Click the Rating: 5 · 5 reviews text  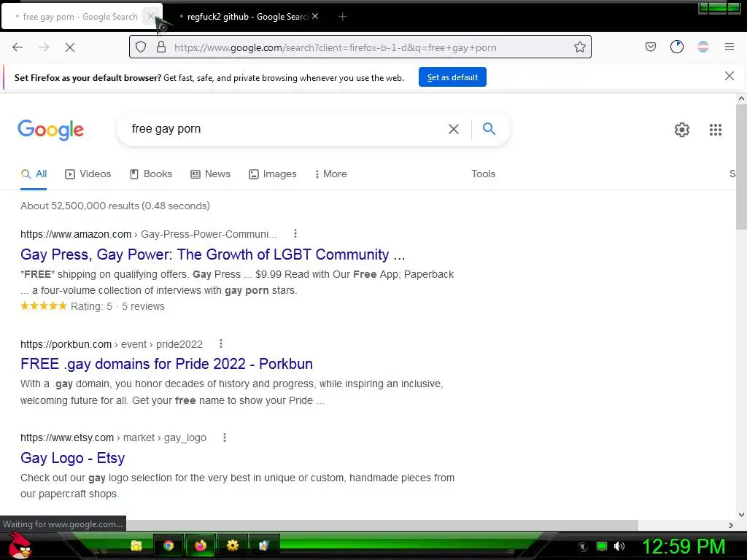[117, 306]
